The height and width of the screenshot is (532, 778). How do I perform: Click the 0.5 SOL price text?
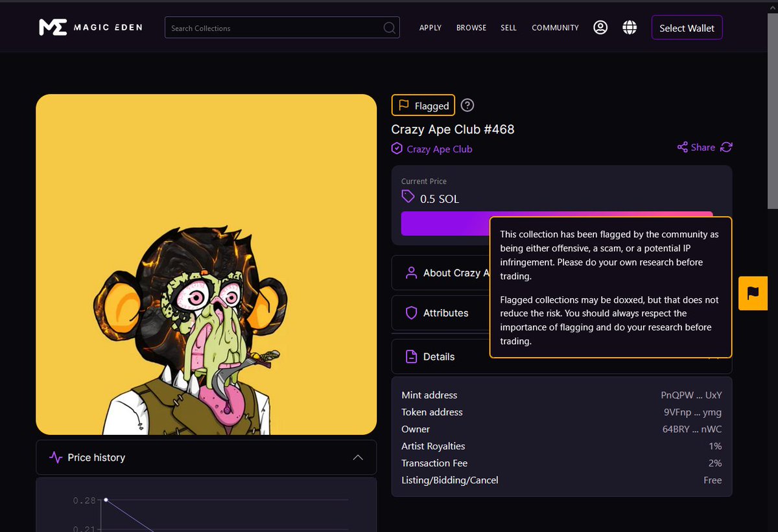tap(440, 199)
